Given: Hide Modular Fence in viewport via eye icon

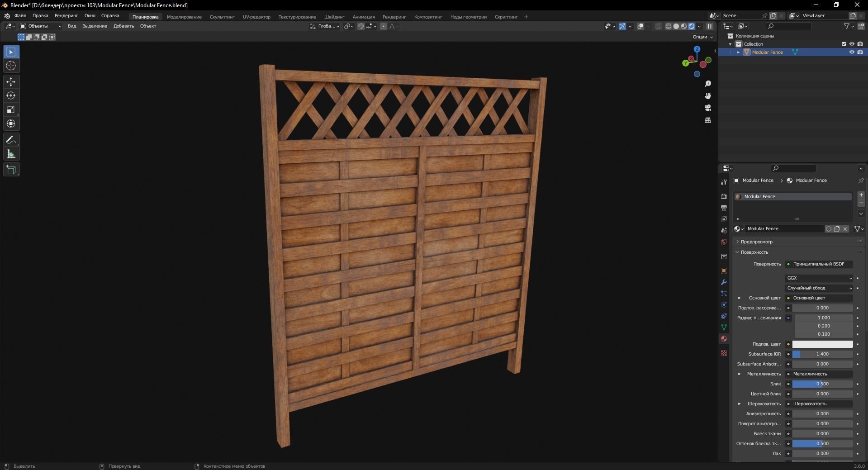Looking at the screenshot, I should pyautogui.click(x=852, y=52).
